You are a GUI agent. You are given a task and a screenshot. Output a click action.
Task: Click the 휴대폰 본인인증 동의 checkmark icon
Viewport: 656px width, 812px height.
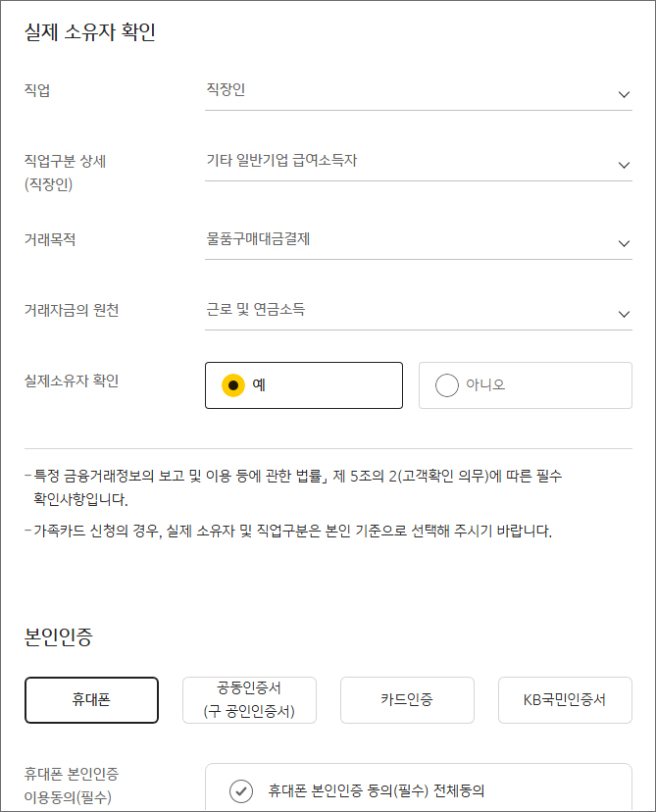(240, 790)
